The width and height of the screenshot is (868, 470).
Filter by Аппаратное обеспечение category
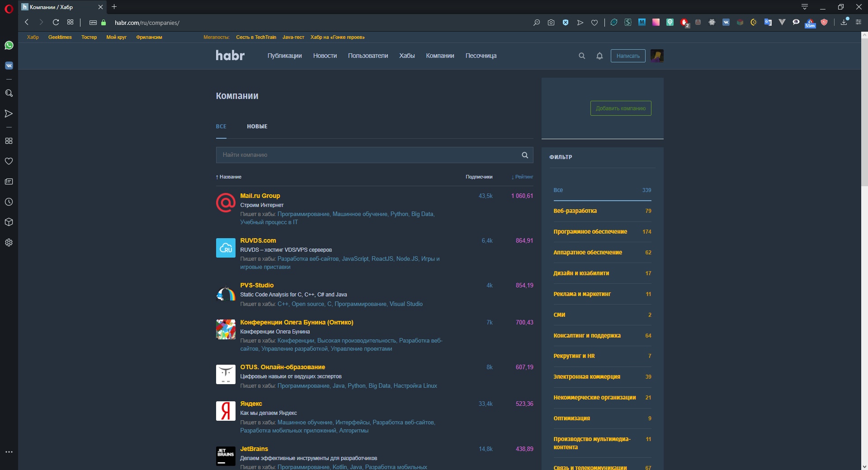602,253
